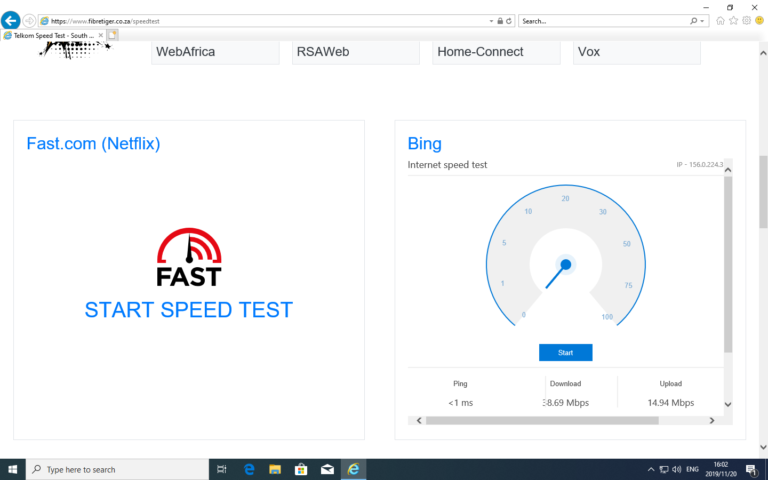768x480 pixels.
Task: Close the Telkom Speed Test tab
Action: pyautogui.click(x=100, y=35)
